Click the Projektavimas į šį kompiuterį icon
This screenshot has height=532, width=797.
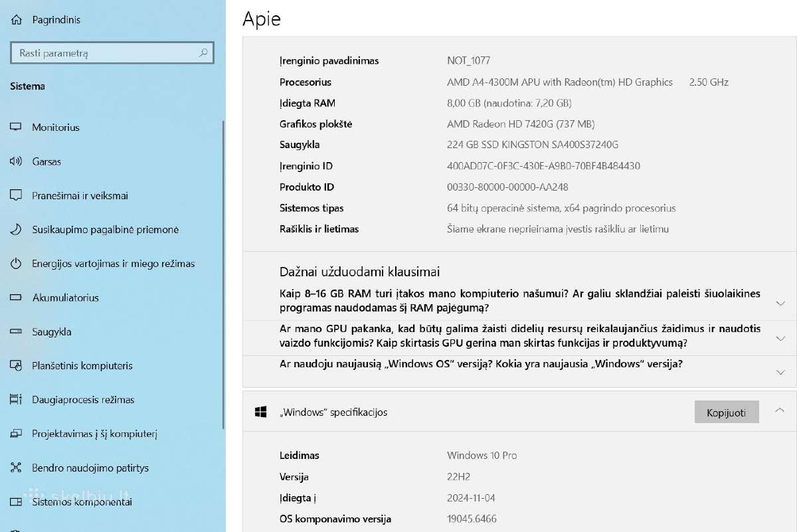click(16, 434)
